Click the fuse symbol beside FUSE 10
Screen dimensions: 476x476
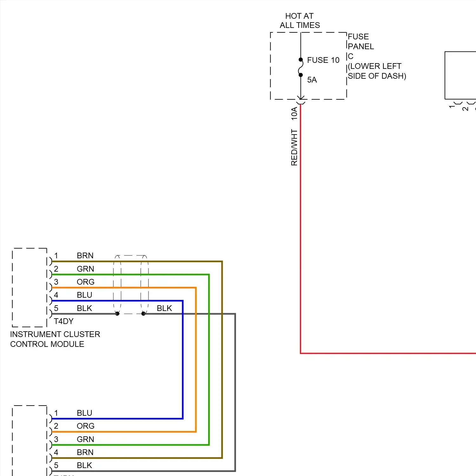[301, 67]
